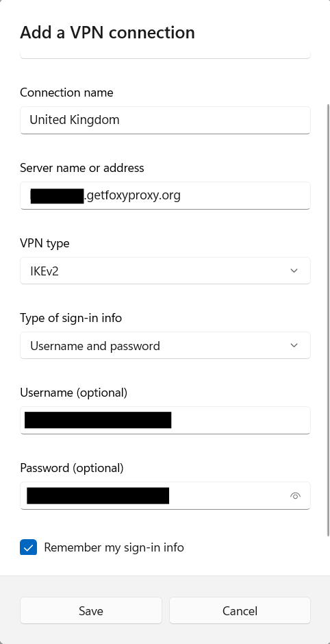
Task: Open the Username and password dropdown
Action: click(x=165, y=345)
